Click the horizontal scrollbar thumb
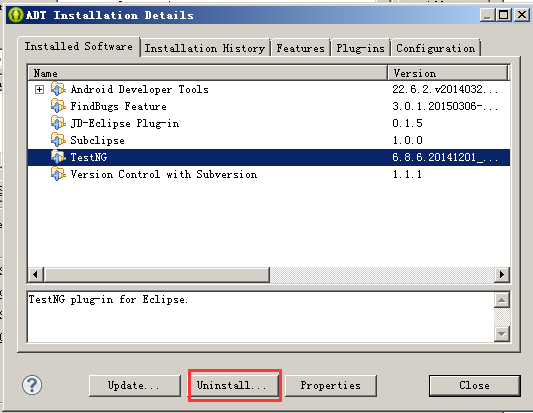 click(157, 274)
